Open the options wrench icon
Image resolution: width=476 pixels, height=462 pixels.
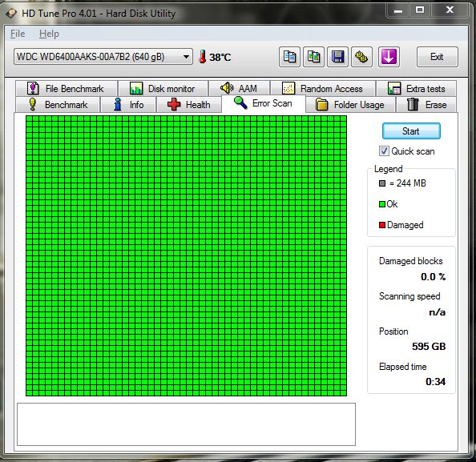pos(361,57)
